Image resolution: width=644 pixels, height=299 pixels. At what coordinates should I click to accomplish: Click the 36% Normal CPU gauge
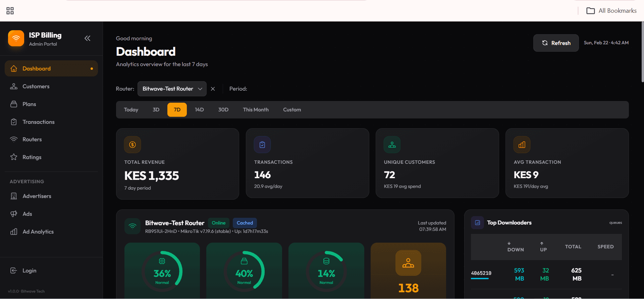[x=162, y=271]
